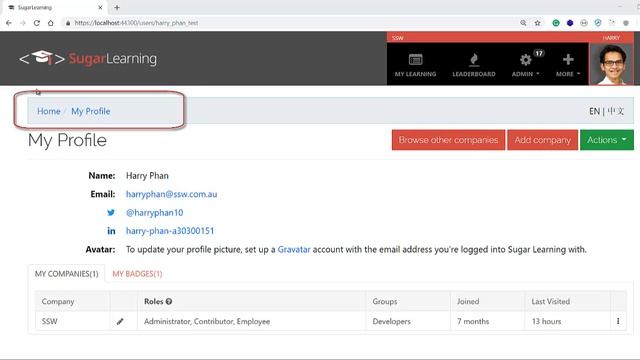Click the browser back arrow
This screenshot has height=360, width=640.
pos(9,23)
